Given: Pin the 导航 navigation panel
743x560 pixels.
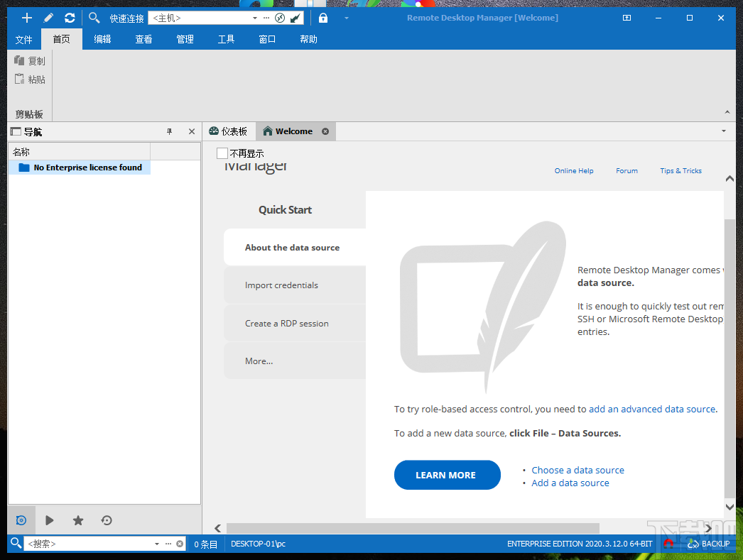Looking at the screenshot, I should (x=169, y=131).
